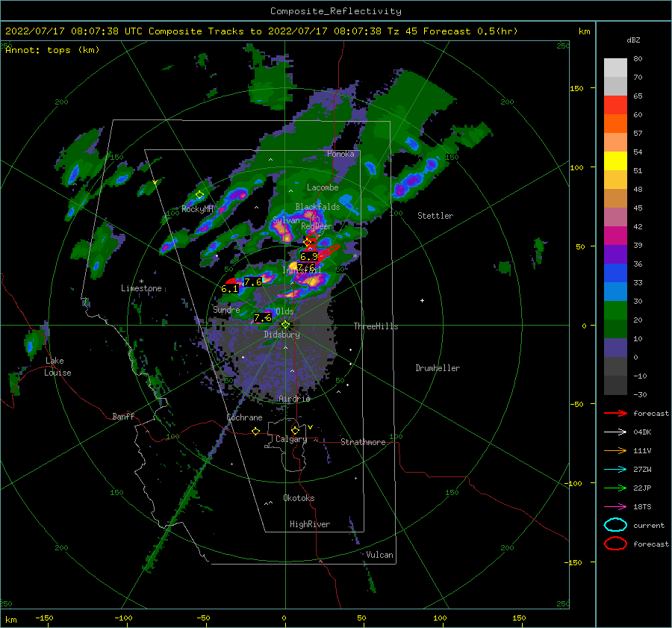
Task: Click the white 04DK arrow legend icon
Action: (615, 432)
